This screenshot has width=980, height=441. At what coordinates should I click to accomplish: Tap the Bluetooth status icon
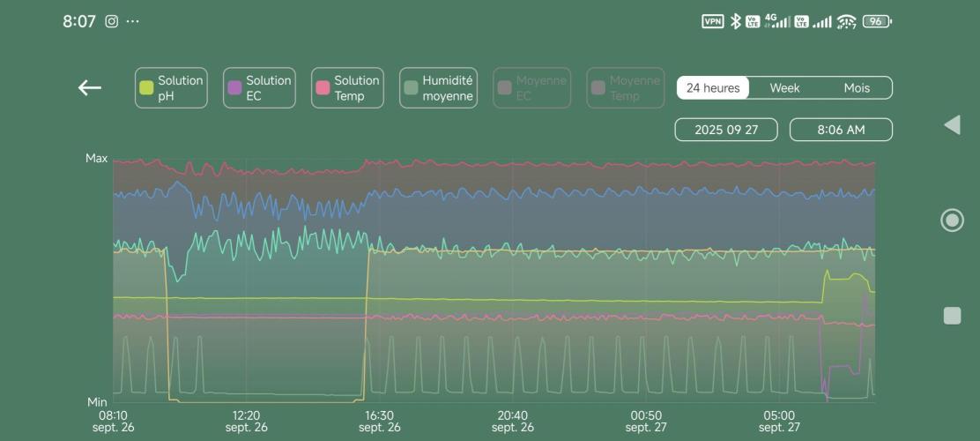[735, 21]
